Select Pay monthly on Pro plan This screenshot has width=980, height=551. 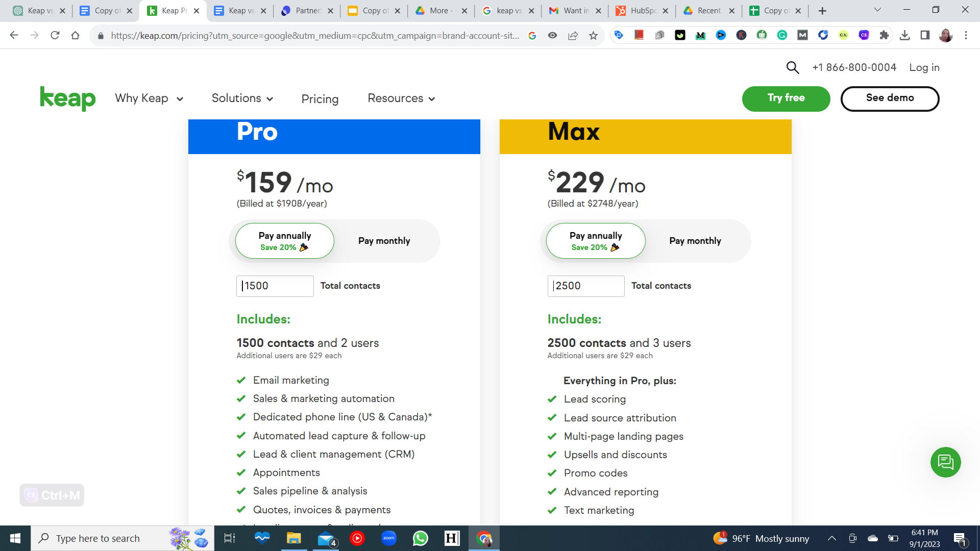tap(384, 241)
